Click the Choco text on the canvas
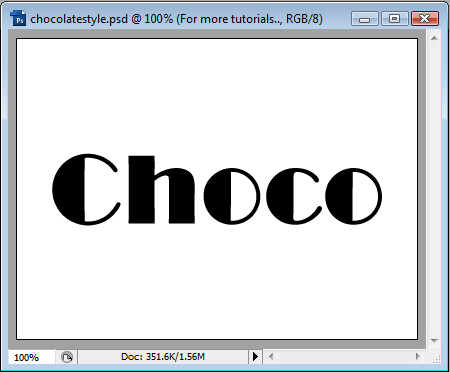The image size is (450, 372). [217, 189]
